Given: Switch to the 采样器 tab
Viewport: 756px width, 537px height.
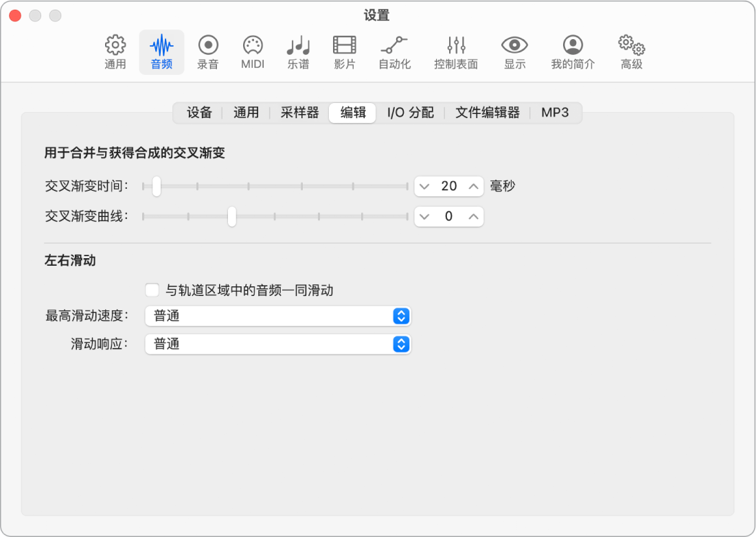Looking at the screenshot, I should [x=299, y=113].
